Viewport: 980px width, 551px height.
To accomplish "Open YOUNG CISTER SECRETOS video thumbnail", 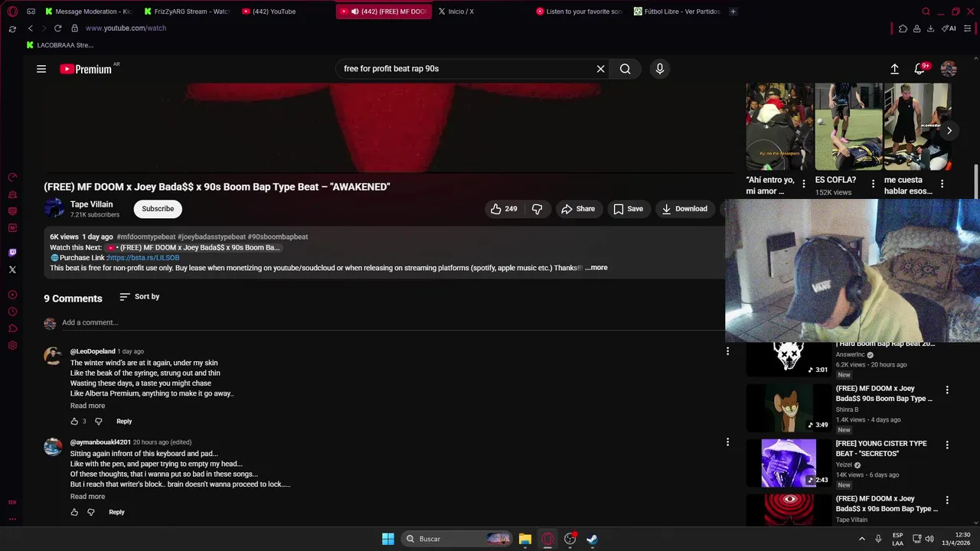I will [789, 463].
